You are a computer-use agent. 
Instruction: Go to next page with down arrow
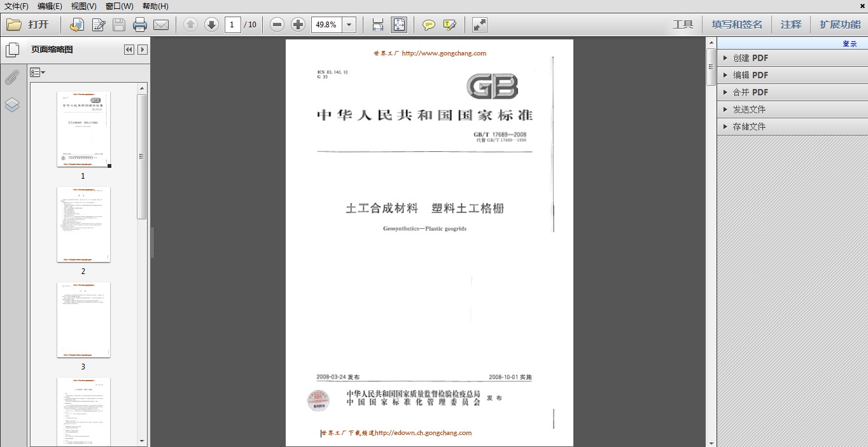[x=211, y=25]
